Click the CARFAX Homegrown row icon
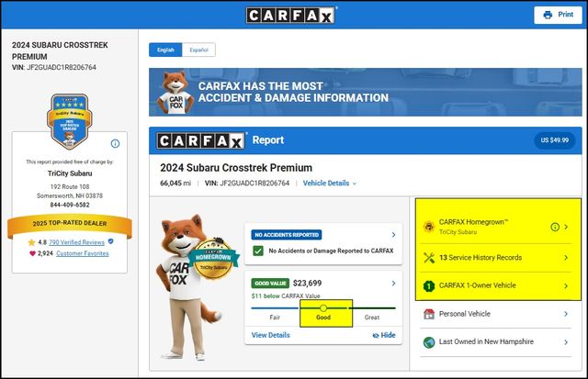The height and width of the screenshot is (379, 588). pos(429,227)
